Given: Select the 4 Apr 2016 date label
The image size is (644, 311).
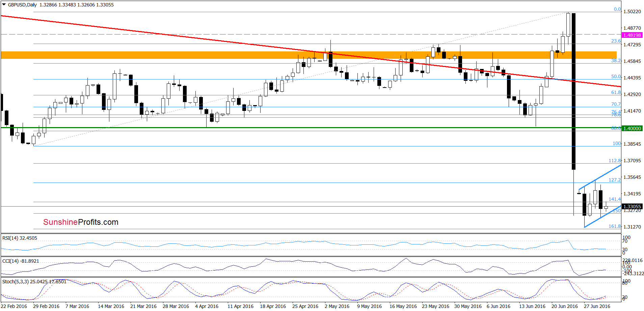Looking at the screenshot, I should [207, 306].
